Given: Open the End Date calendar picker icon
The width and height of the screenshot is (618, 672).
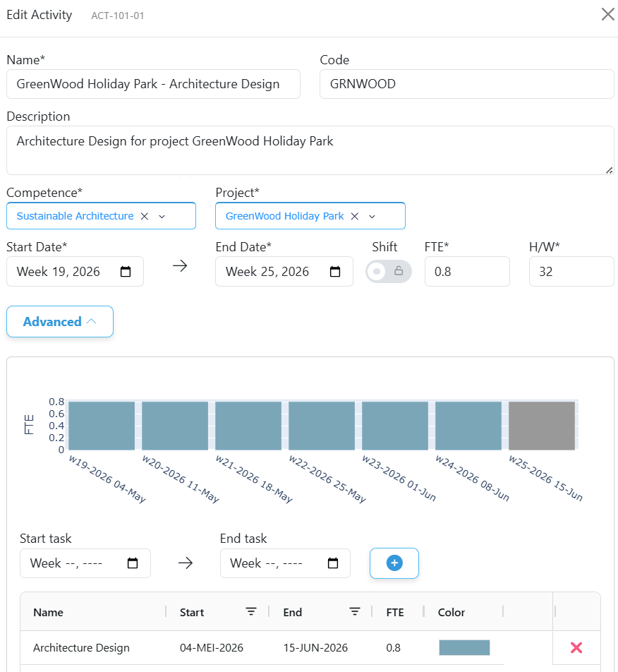Looking at the screenshot, I should [335, 271].
